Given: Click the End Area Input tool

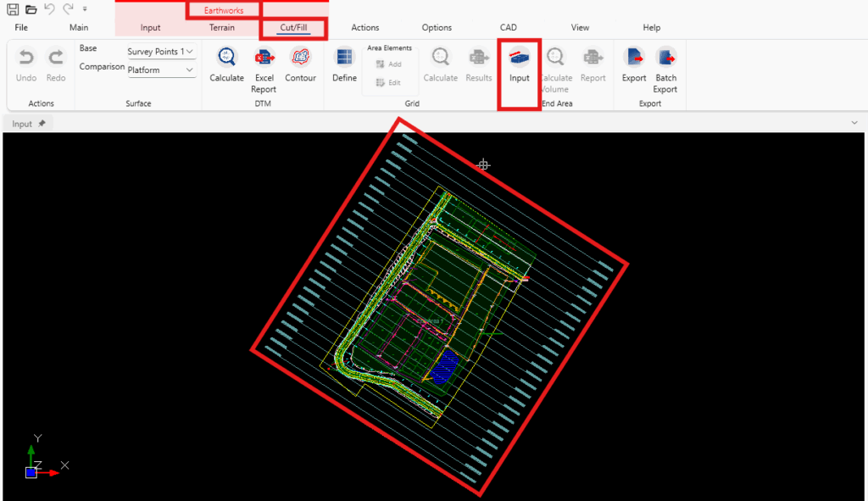Looking at the screenshot, I should pyautogui.click(x=520, y=65).
